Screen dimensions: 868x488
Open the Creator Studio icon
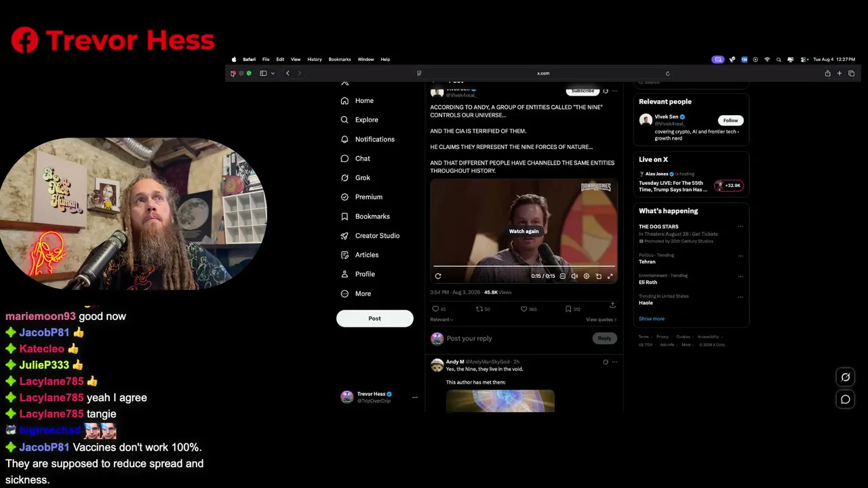344,236
